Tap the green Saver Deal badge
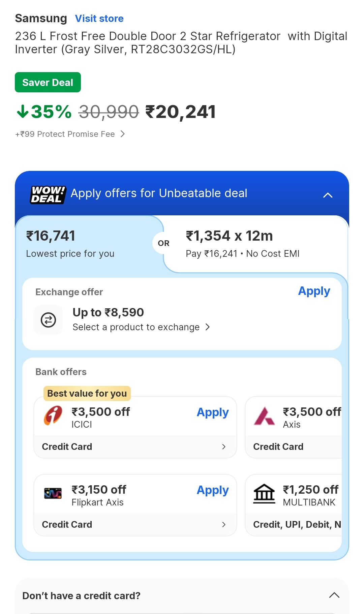Image resolution: width=364 pixels, height=614 pixels. (x=48, y=82)
